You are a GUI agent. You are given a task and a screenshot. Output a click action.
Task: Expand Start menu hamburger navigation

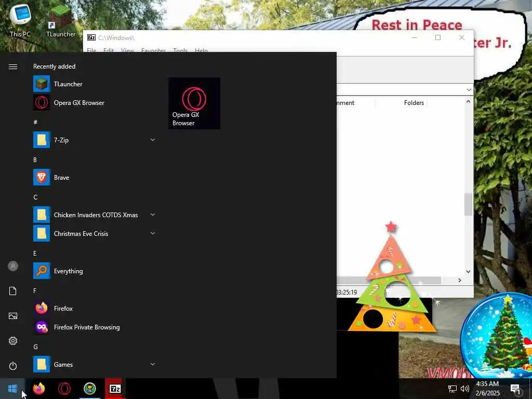click(x=13, y=67)
